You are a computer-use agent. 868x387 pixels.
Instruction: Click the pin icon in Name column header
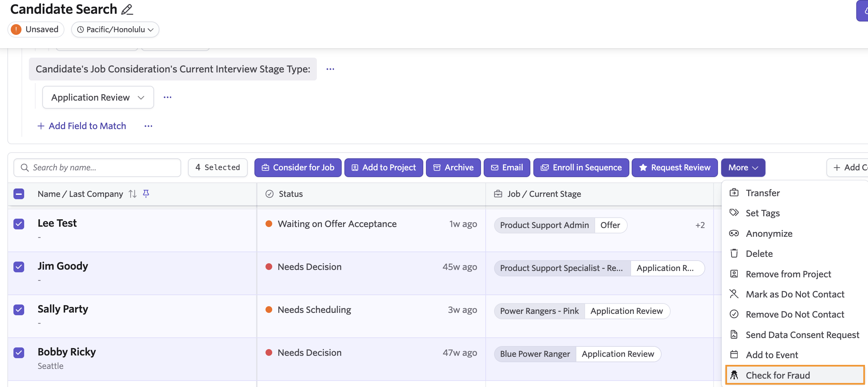pyautogui.click(x=146, y=193)
